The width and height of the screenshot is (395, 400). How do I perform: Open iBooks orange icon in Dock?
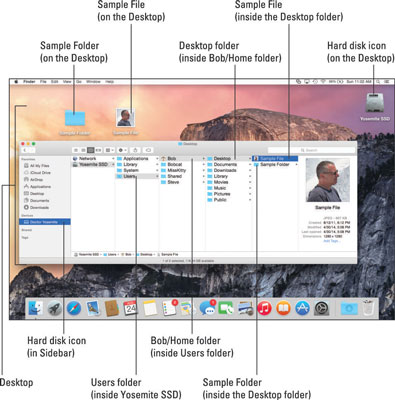pyautogui.click(x=283, y=308)
